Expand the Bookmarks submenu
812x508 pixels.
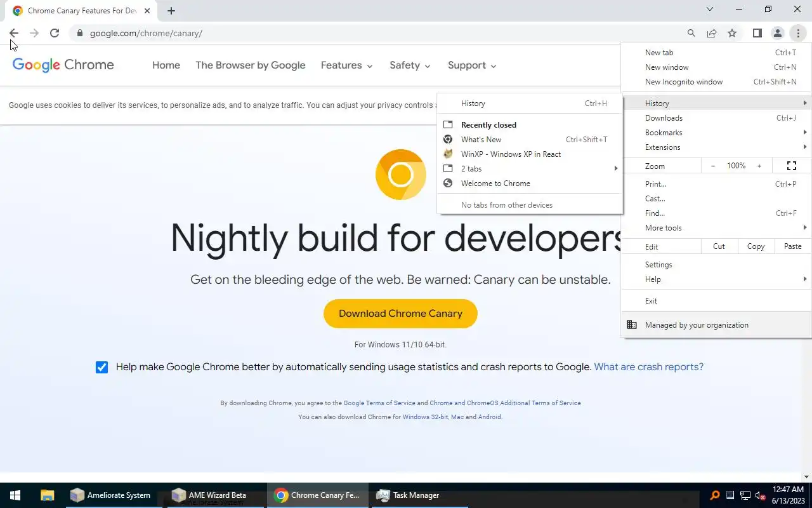click(x=716, y=133)
